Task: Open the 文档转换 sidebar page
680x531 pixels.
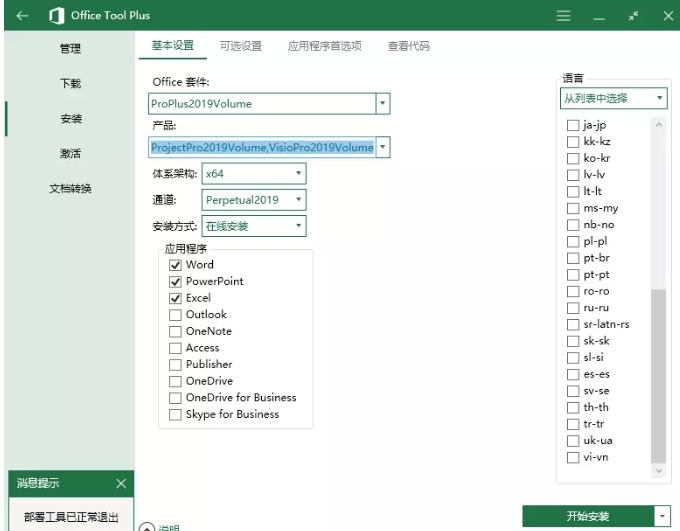Action: (70, 188)
